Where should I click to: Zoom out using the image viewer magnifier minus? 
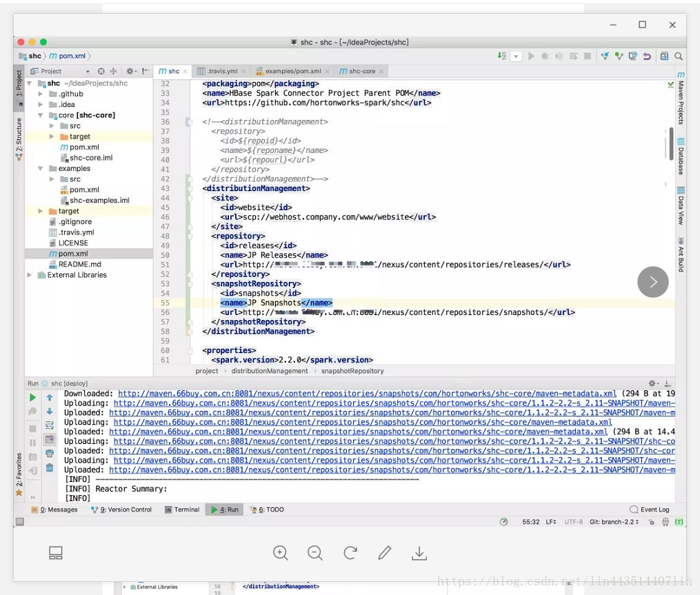tap(315, 553)
